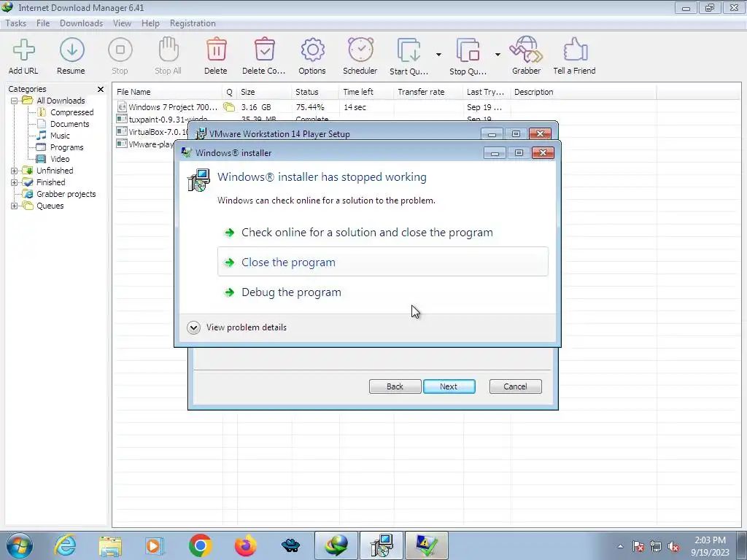The width and height of the screenshot is (747, 560).
Task: Close the Categories panel
Action: [x=101, y=89]
